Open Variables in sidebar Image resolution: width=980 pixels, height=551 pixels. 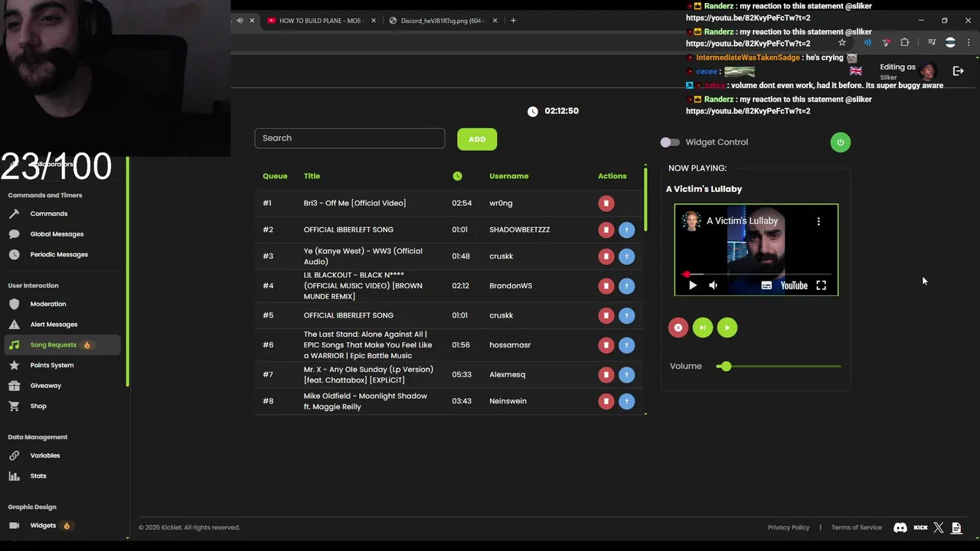coord(45,455)
